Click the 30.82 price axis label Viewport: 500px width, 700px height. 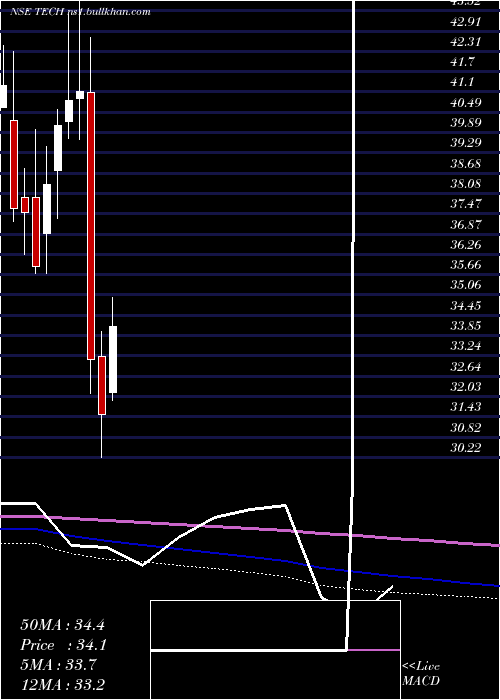[465, 427]
